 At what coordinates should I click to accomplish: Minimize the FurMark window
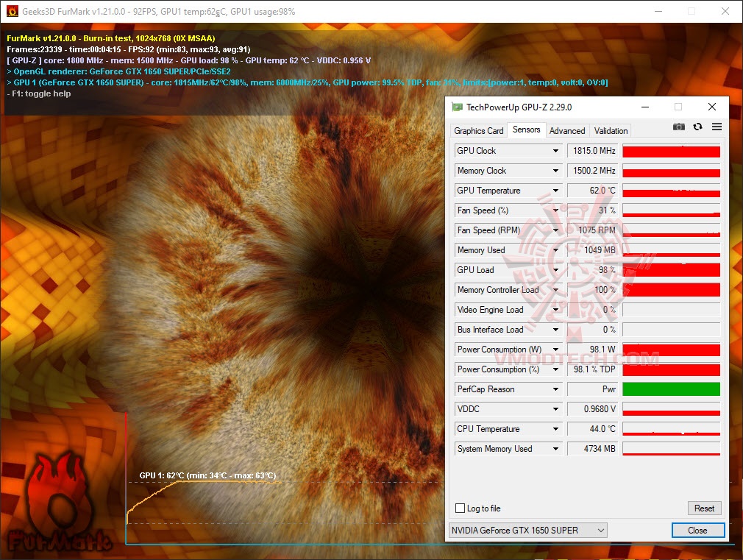click(658, 11)
